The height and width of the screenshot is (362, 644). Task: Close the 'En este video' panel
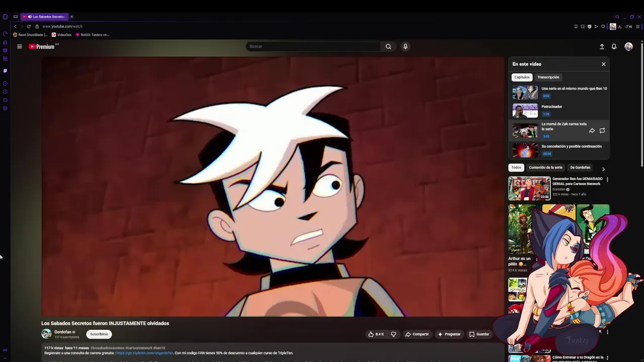click(604, 64)
